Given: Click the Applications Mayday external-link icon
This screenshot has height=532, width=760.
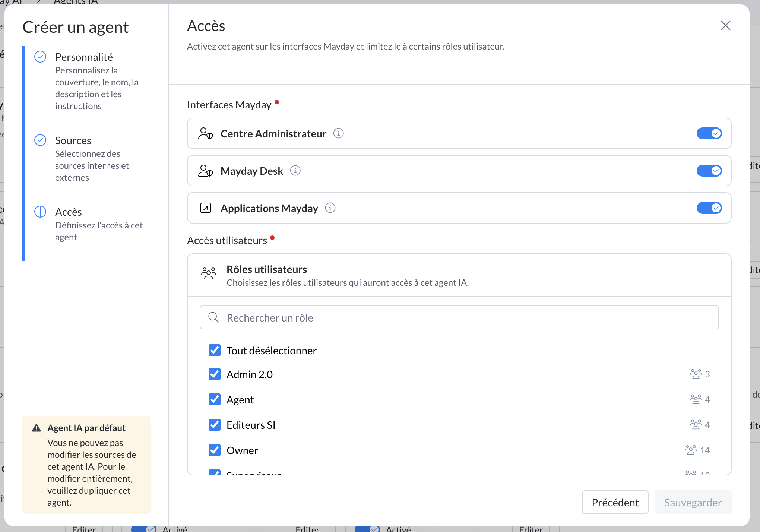Looking at the screenshot, I should point(206,208).
